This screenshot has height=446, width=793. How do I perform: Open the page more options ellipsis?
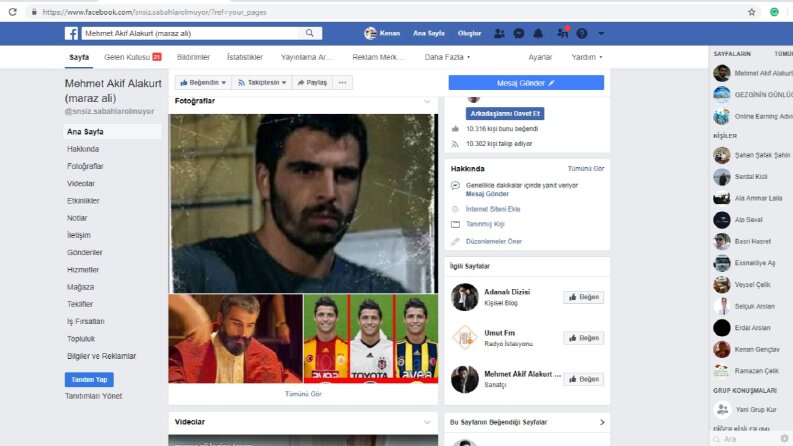(x=342, y=82)
